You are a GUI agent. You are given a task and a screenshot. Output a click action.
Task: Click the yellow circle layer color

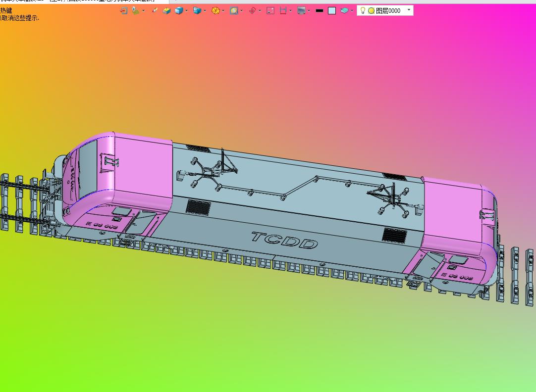[x=371, y=10]
